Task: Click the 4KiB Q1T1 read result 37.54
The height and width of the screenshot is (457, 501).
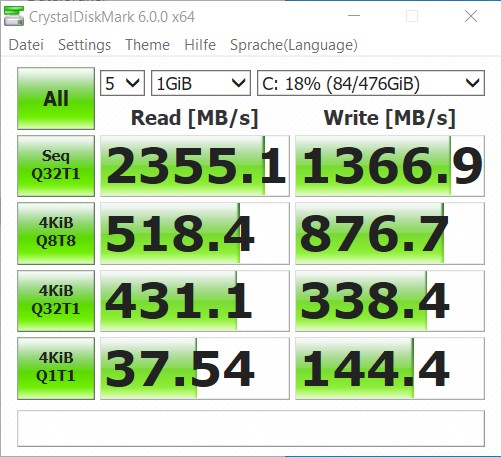Action: (x=195, y=368)
